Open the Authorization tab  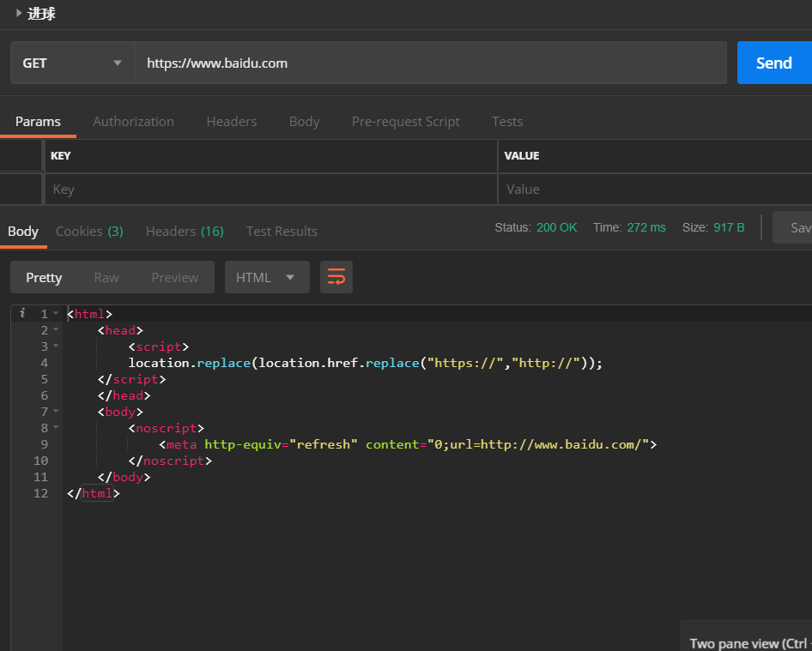(134, 122)
